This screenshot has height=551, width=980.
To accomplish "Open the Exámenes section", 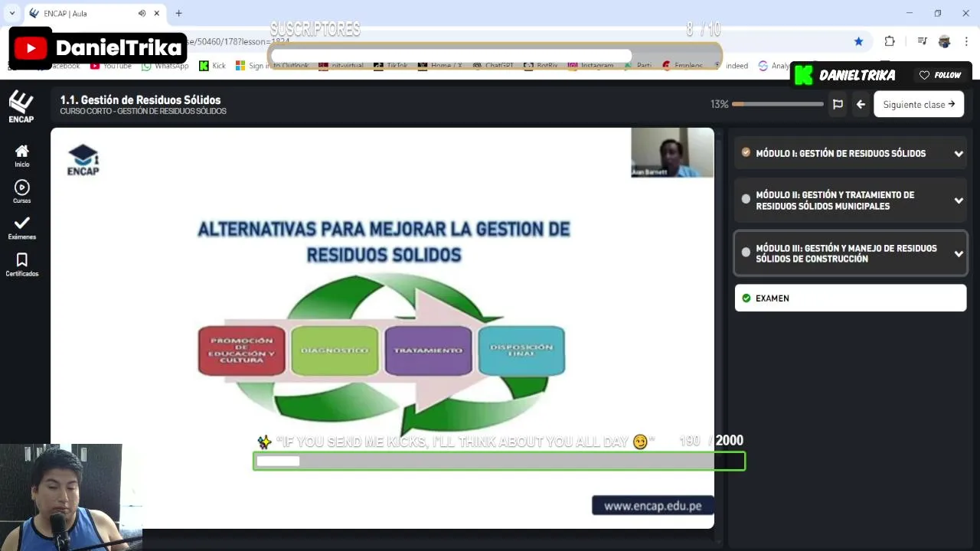I will point(21,228).
